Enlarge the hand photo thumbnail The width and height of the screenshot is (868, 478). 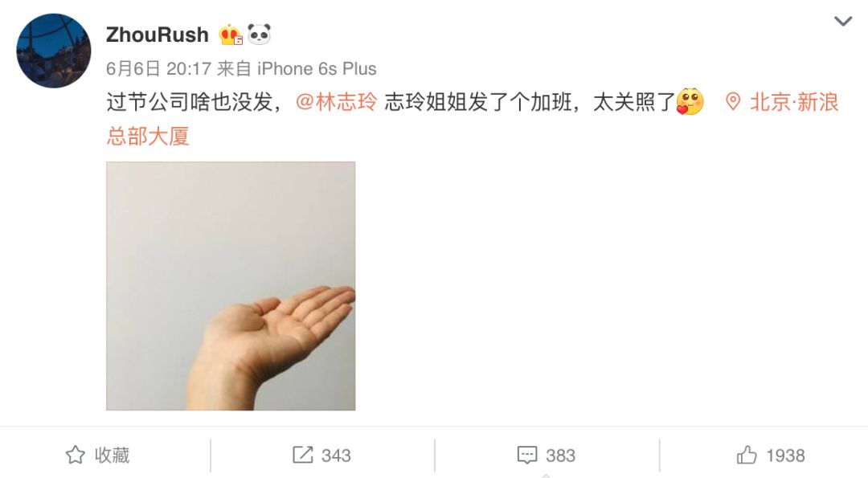pos(231,286)
